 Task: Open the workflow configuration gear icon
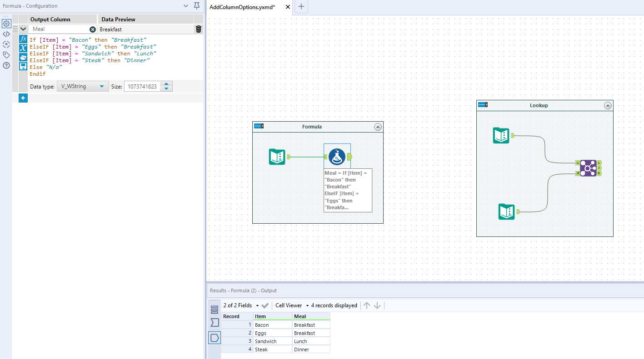tap(6, 23)
